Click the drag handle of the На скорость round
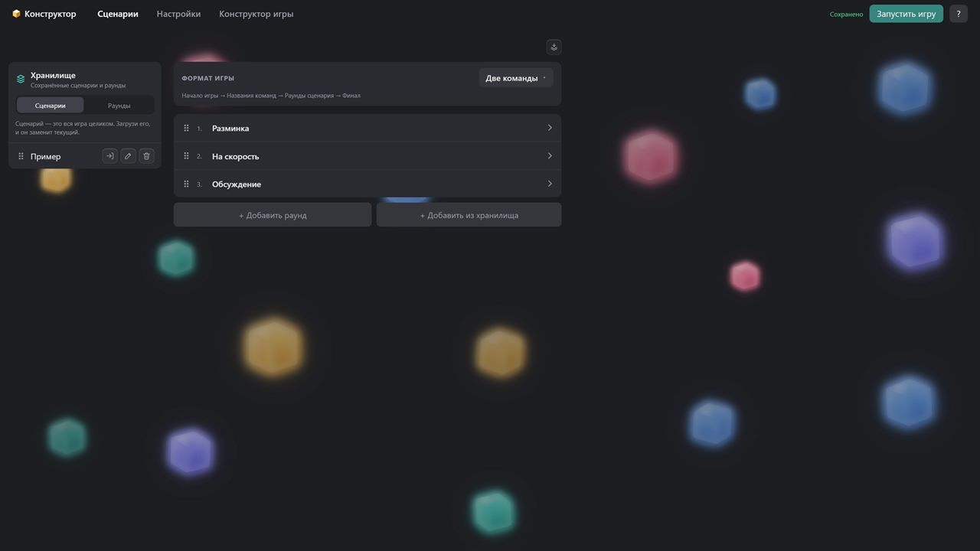 [x=186, y=156]
